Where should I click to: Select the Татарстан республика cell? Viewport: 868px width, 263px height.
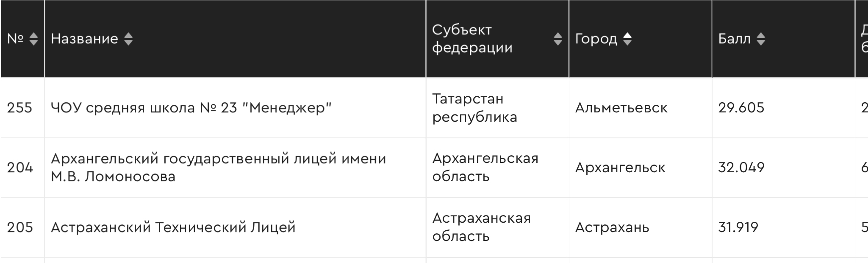click(474, 108)
